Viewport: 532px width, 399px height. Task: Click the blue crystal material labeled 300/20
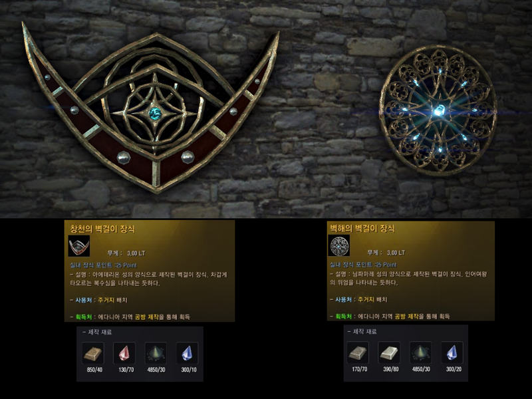452,352
